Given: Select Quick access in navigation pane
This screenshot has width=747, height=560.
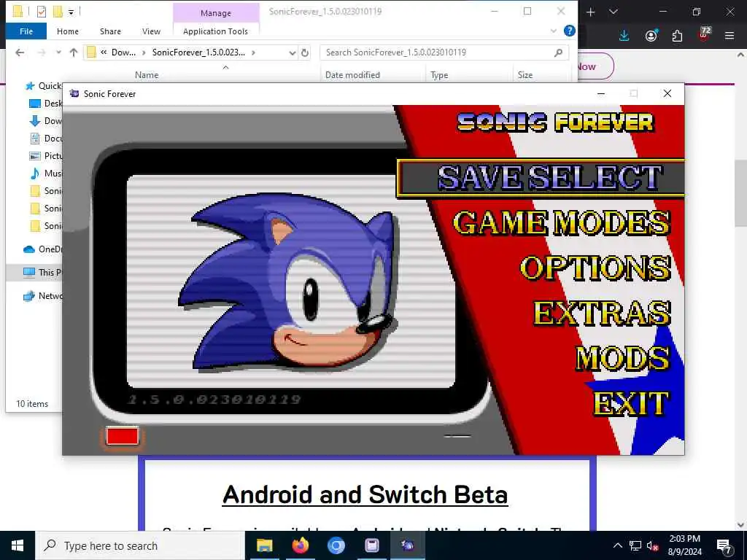Looking at the screenshot, I should tap(43, 86).
